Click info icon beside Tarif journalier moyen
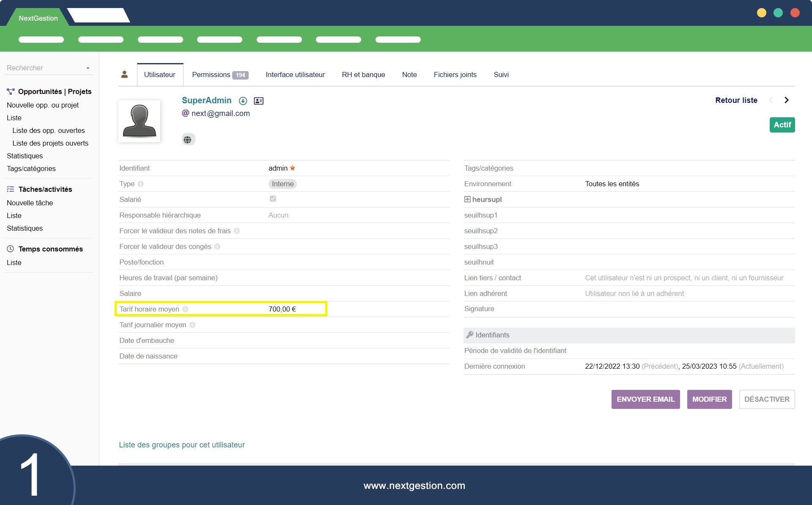Viewport: 812px width, 505px height. click(x=192, y=325)
